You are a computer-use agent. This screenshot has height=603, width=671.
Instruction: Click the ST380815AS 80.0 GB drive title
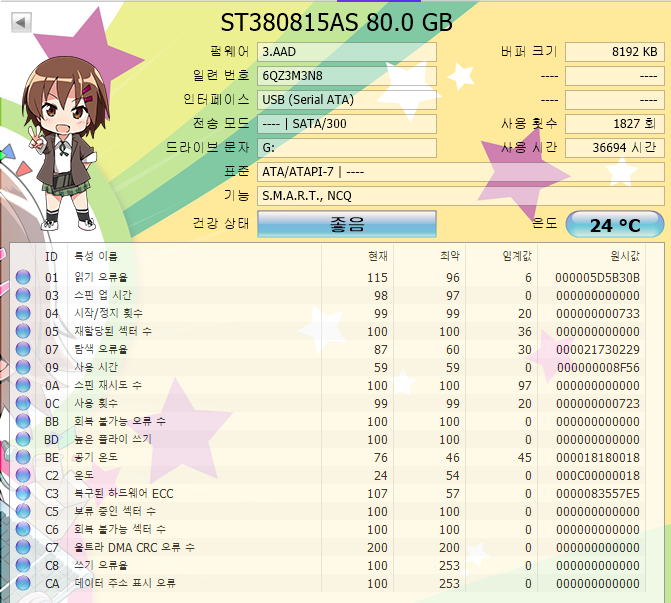coord(336,22)
